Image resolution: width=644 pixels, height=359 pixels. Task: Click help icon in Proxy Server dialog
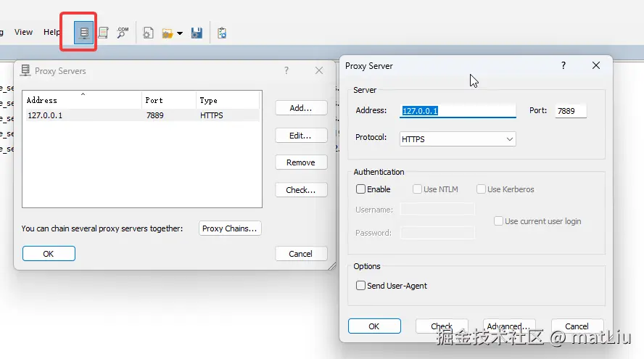pyautogui.click(x=563, y=65)
